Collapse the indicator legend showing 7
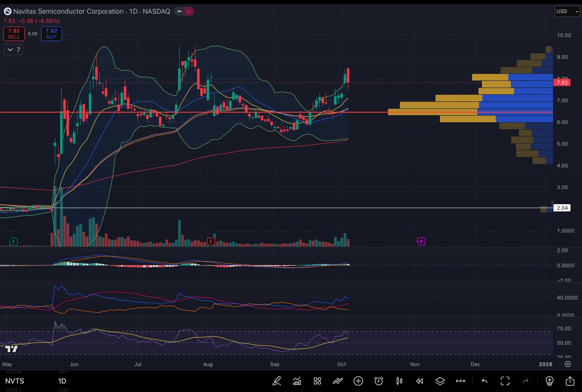 13,50
